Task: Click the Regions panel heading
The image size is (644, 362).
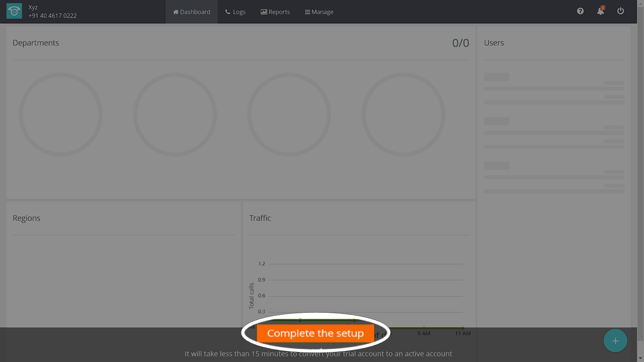Action: click(x=26, y=218)
